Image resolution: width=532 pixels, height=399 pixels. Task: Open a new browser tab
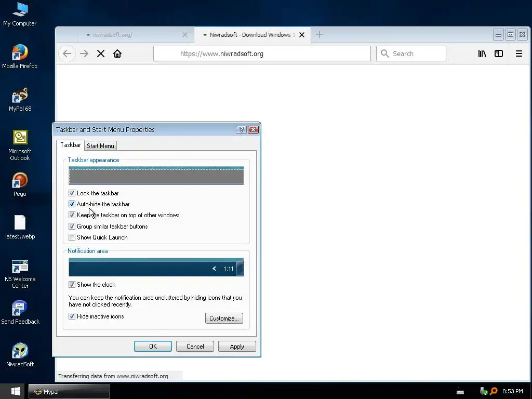320,34
